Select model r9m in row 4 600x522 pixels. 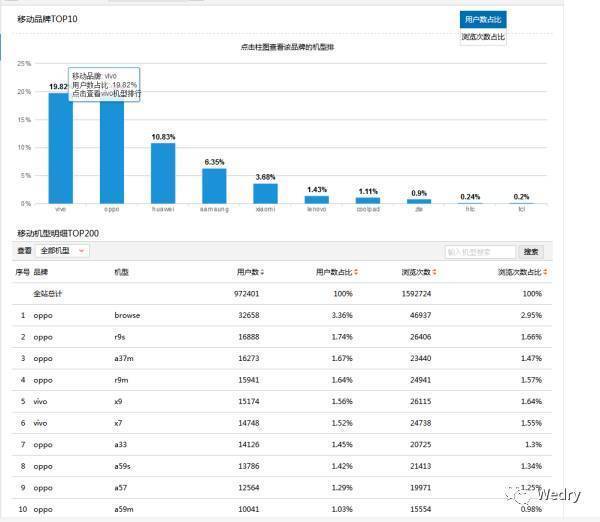pyautogui.click(x=121, y=380)
